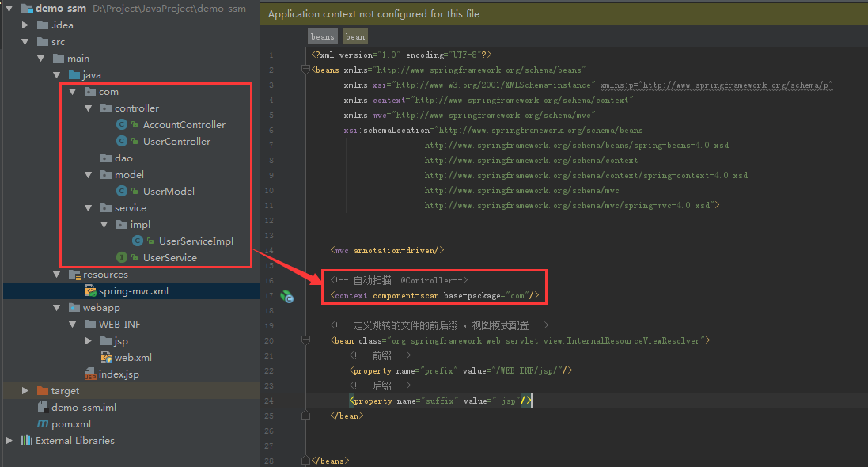Click the fold marker beside line 2
This screenshot has height=467, width=868.
[x=305, y=69]
